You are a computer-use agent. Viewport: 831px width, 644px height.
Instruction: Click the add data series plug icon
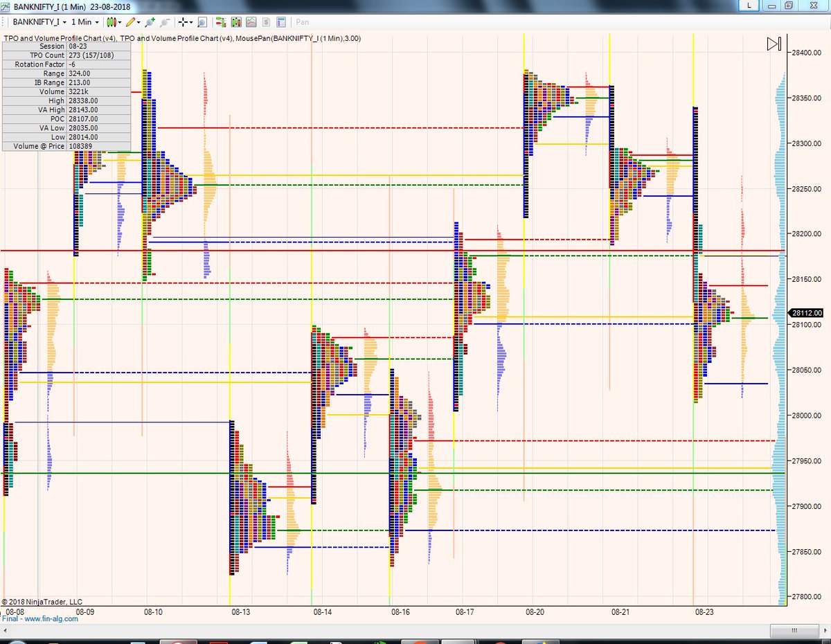click(x=150, y=22)
